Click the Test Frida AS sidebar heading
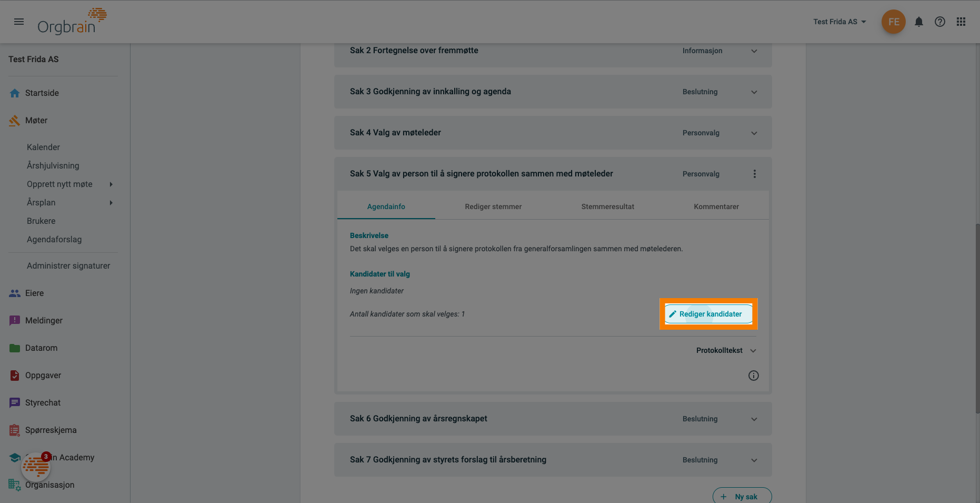This screenshot has height=503, width=980. [34, 59]
